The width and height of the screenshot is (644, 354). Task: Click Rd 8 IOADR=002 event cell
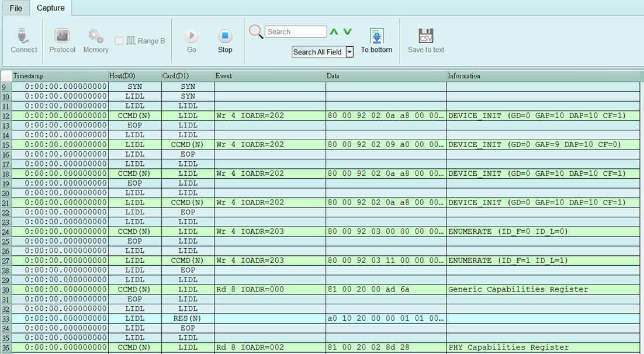click(x=270, y=348)
